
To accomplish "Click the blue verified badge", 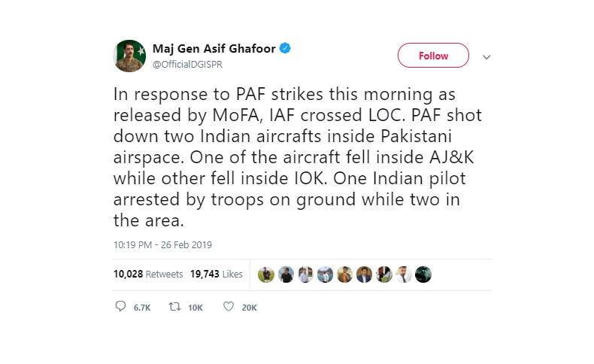I will [x=286, y=49].
